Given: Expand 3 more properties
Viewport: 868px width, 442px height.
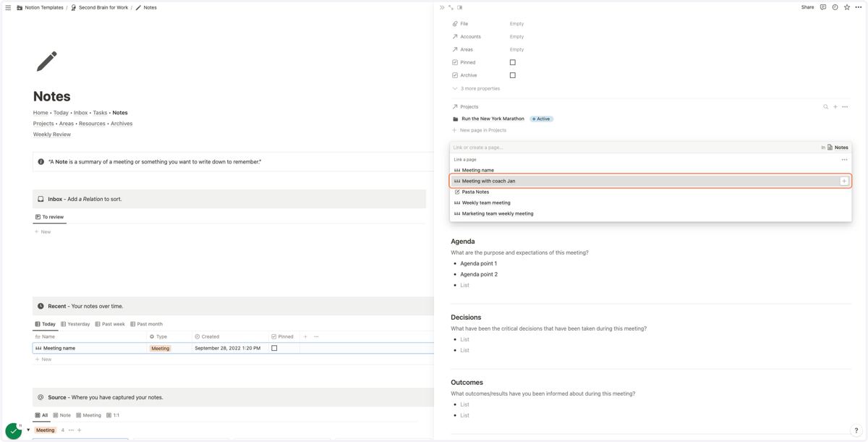Looking at the screenshot, I should point(476,88).
